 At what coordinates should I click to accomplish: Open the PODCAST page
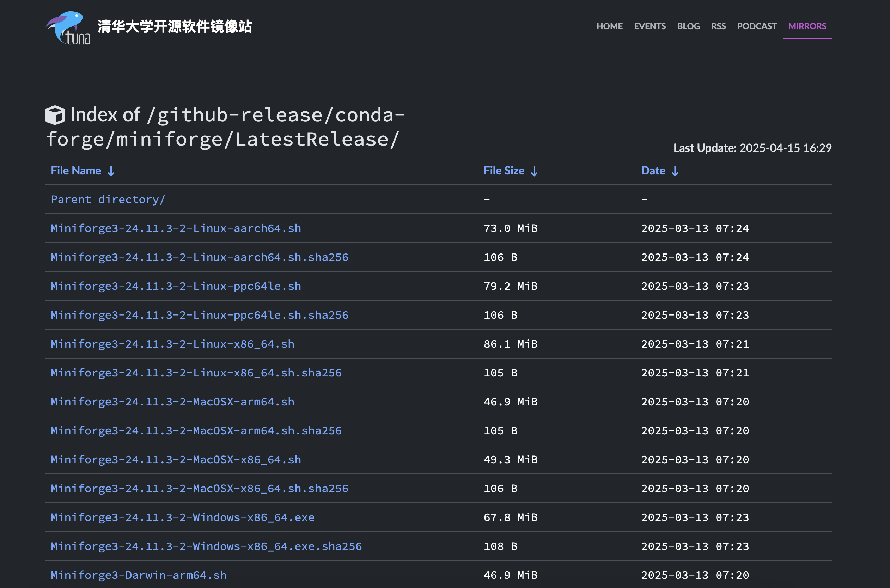click(757, 26)
